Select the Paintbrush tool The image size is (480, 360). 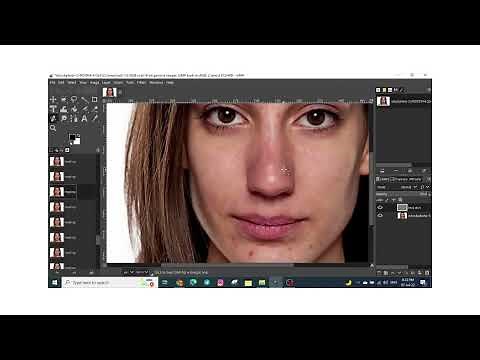[x=85, y=109]
